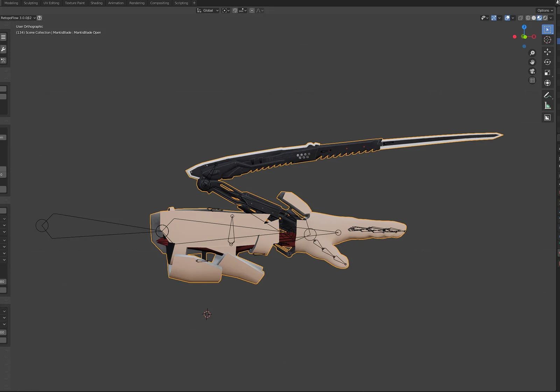Screen dimensions: 560x392
Task: Toggle proportional editing
Action: click(x=252, y=10)
